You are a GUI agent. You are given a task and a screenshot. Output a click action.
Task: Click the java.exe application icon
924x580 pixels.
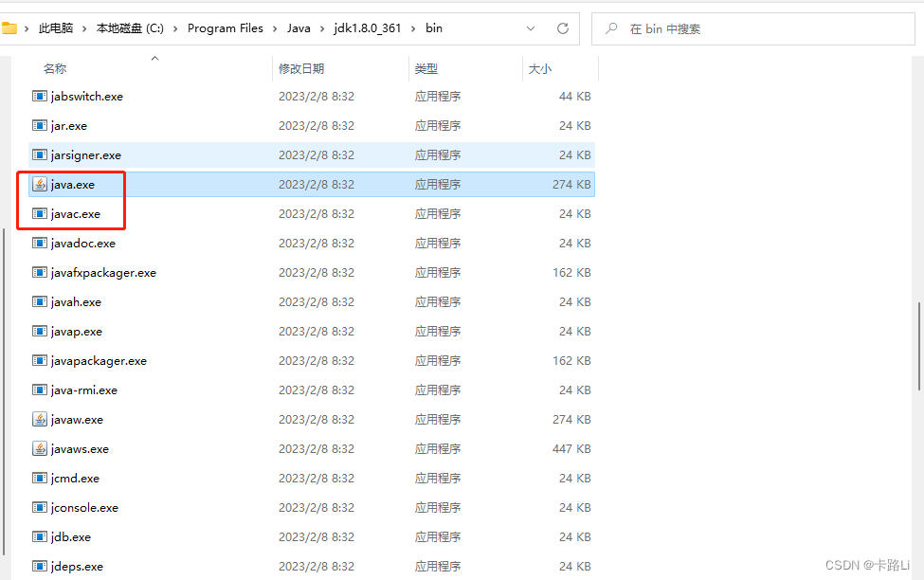coord(40,184)
